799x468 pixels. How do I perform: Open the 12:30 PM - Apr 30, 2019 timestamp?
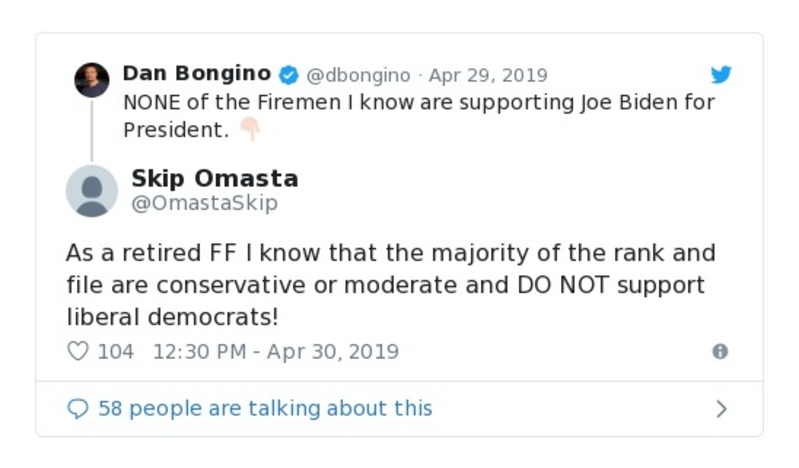pos(276,352)
